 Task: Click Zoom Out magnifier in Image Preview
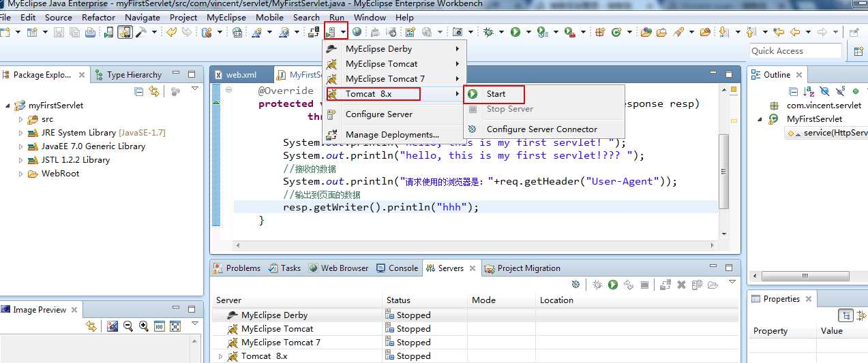coord(128,326)
